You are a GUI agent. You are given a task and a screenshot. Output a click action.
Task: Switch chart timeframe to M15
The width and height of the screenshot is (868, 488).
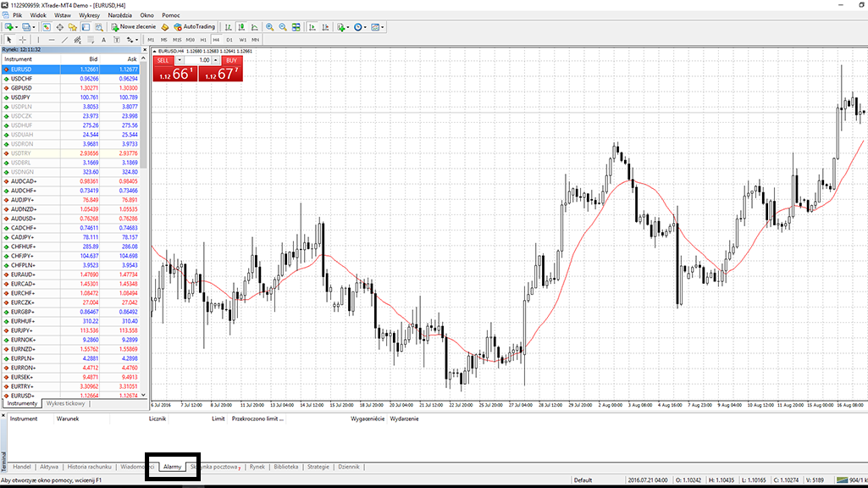(177, 40)
